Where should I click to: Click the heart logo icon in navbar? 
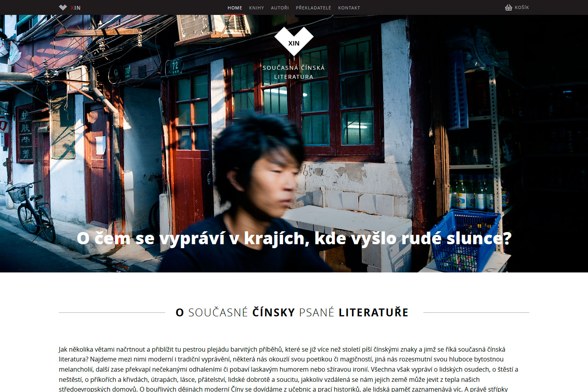pyautogui.click(x=63, y=7)
